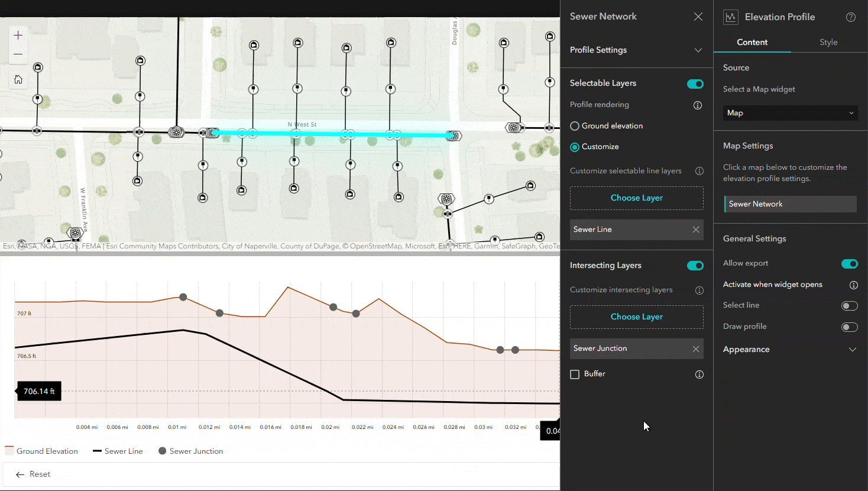Select the Ground elevation radio button
868x491 pixels.
[574, 125]
